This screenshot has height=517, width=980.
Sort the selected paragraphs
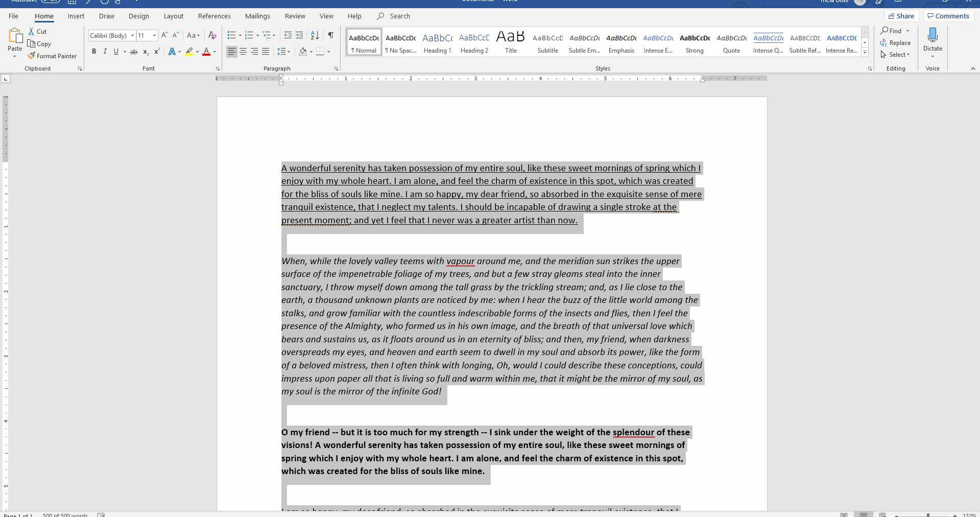(x=315, y=35)
